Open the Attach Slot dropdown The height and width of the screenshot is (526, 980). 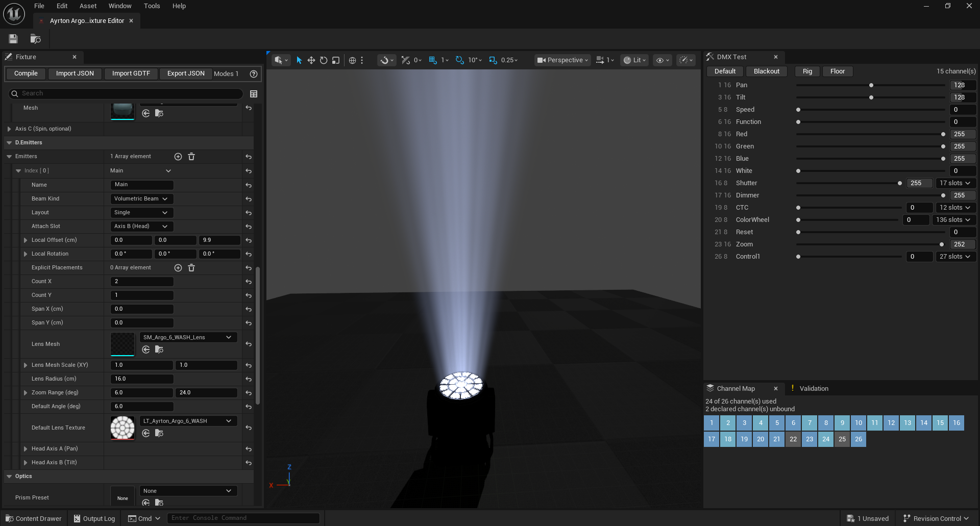[142, 227]
